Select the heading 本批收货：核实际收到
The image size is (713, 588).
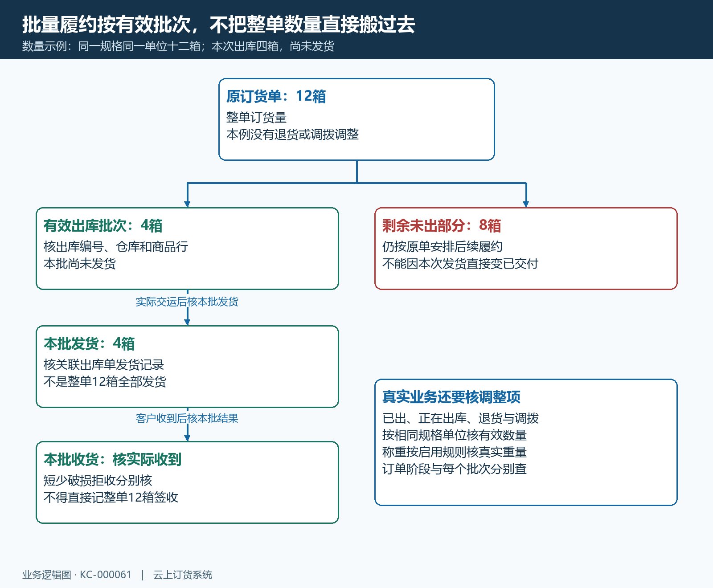point(112,459)
